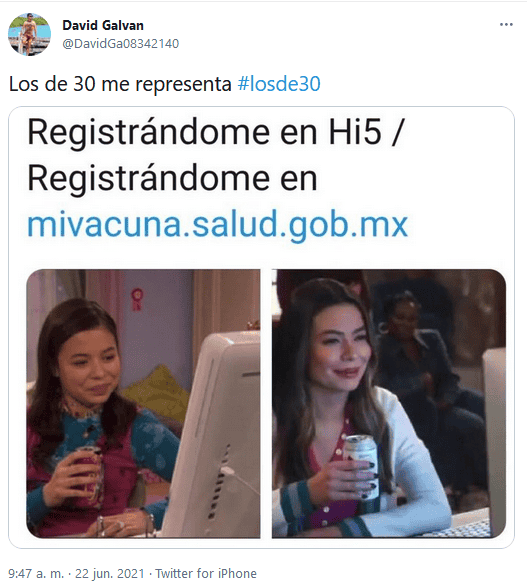Open the @DavidGa08342140 handle
This screenshot has width=527, height=587.
[121, 44]
